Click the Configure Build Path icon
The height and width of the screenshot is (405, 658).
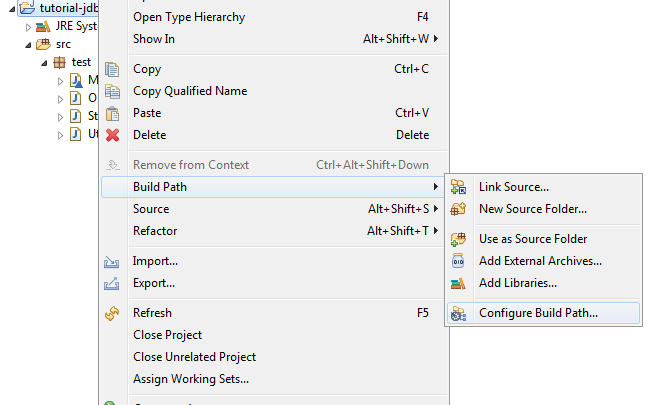[459, 313]
